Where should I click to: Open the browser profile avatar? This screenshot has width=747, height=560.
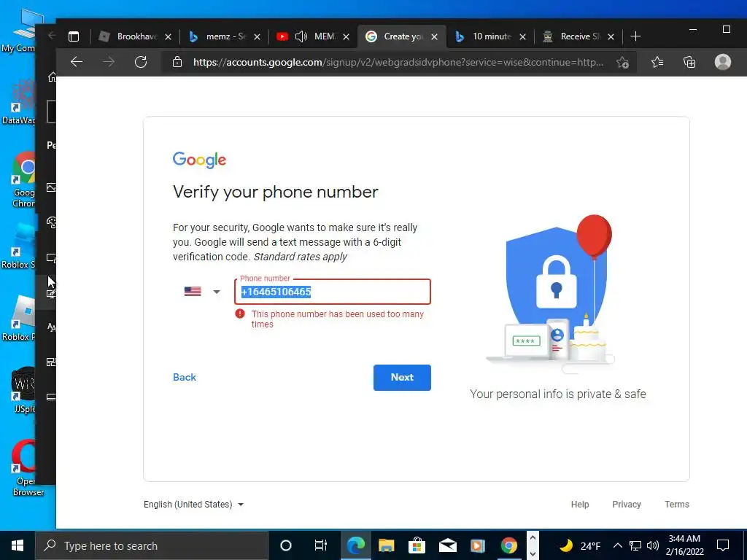[x=722, y=62]
